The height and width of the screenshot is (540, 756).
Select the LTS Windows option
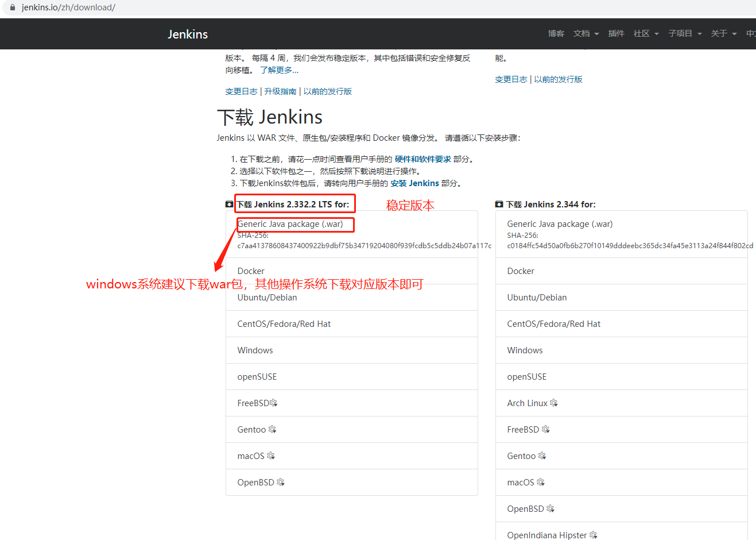click(352, 350)
